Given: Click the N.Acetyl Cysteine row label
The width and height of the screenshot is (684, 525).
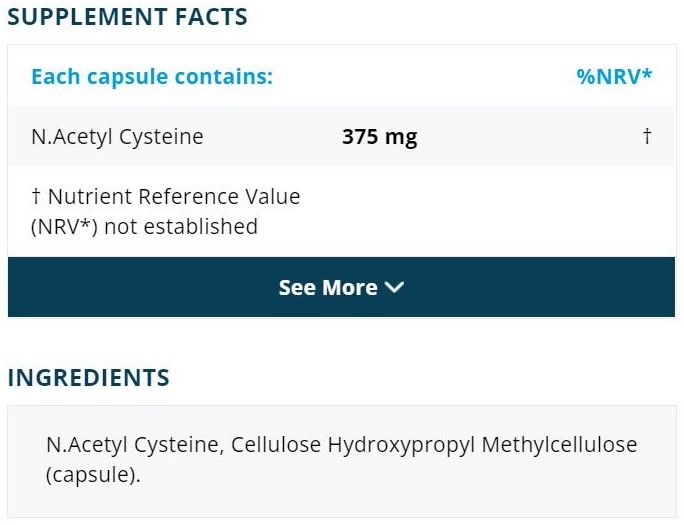Looking at the screenshot, I should click(117, 136).
